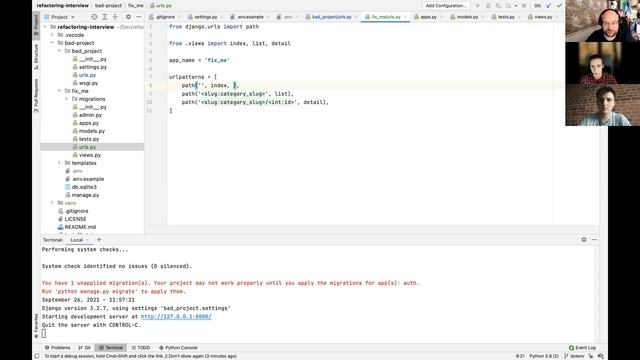Switch to the .env.example editor tab
This screenshot has height=360, width=640.
[x=250, y=17]
